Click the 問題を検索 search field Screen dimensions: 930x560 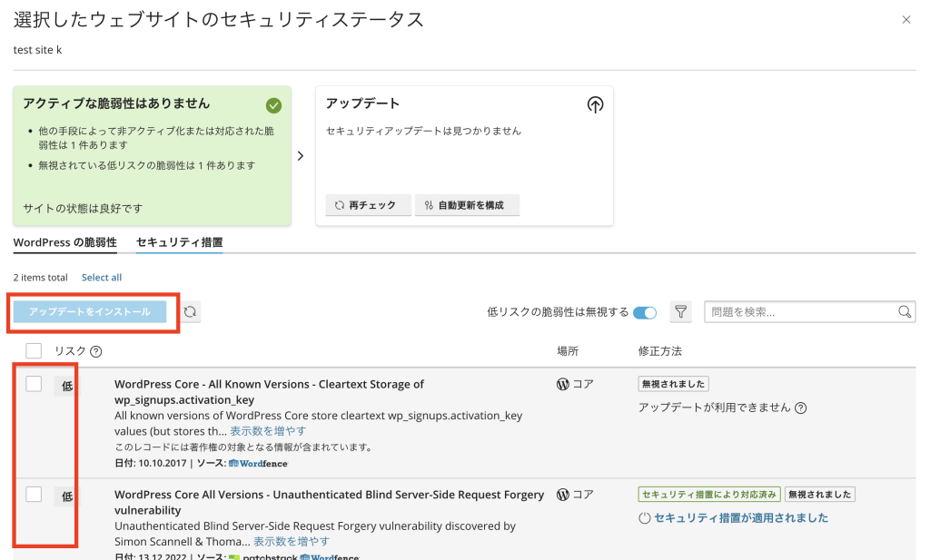(x=799, y=312)
